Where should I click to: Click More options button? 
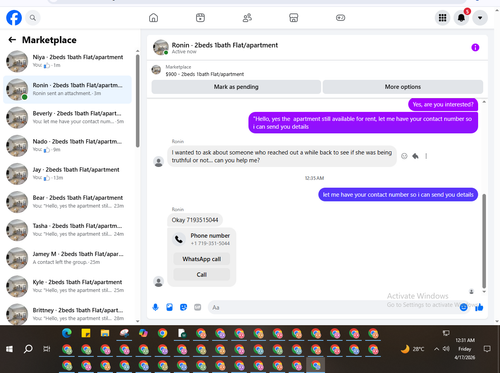[403, 87]
